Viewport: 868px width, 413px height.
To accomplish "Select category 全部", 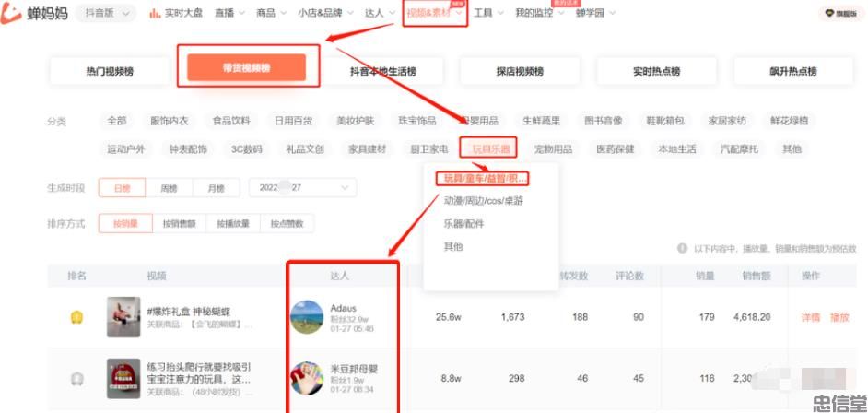I will click(x=117, y=121).
